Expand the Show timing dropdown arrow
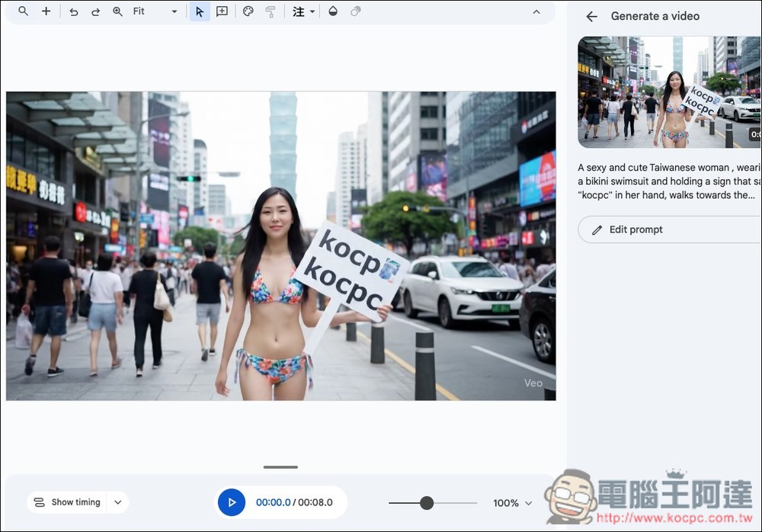 pos(118,502)
